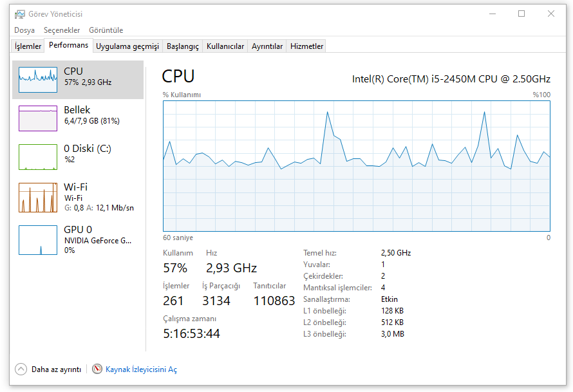Select the GPU 0 graph thumbnail
This screenshot has width=573, height=392.
coord(37,239)
